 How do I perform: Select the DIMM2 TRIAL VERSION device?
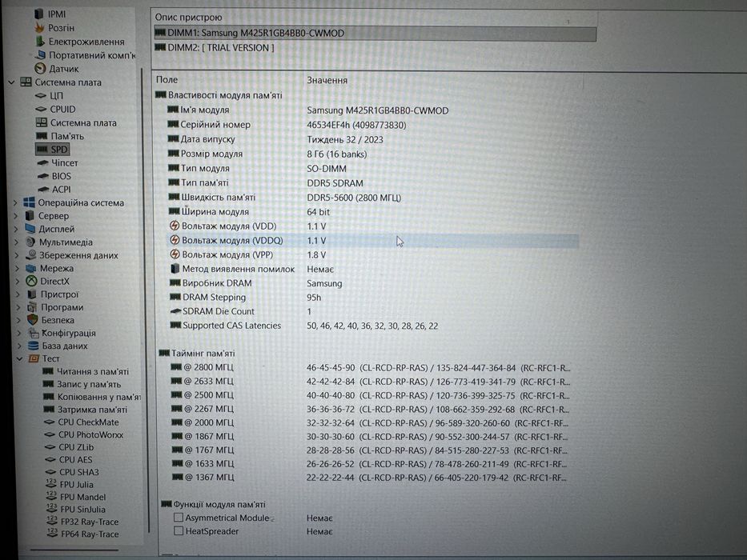(x=215, y=48)
